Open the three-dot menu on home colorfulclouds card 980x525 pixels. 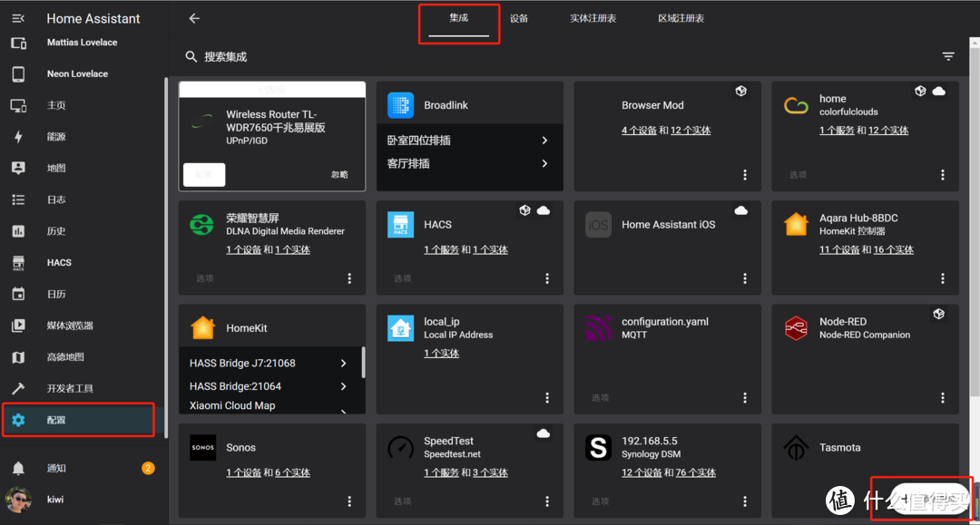tap(943, 175)
